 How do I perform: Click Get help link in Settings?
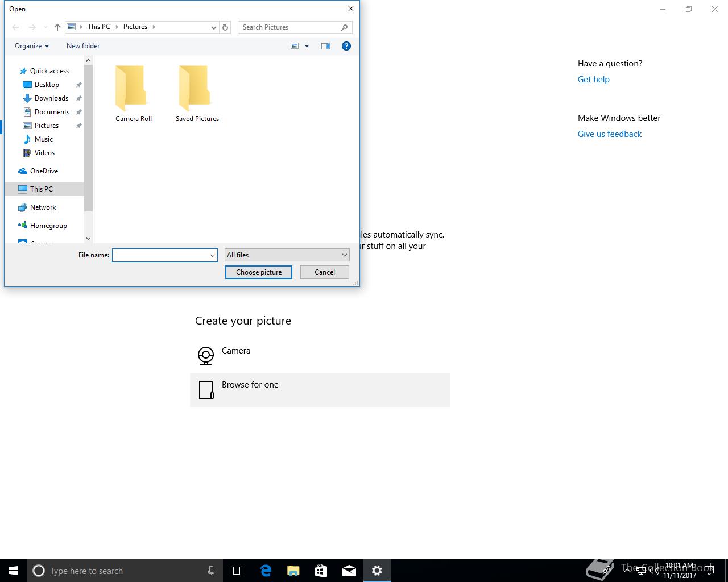[594, 80]
